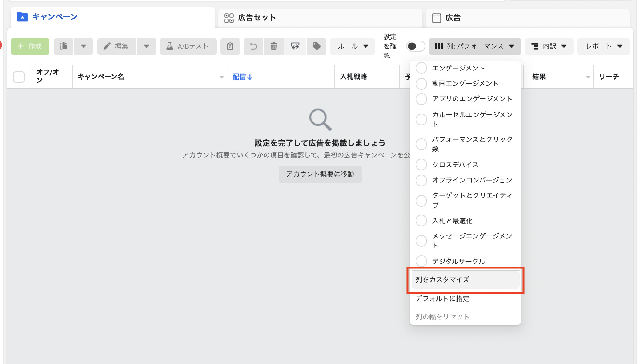
Task: Click the A/Bテスト flask button
Action: (188, 46)
